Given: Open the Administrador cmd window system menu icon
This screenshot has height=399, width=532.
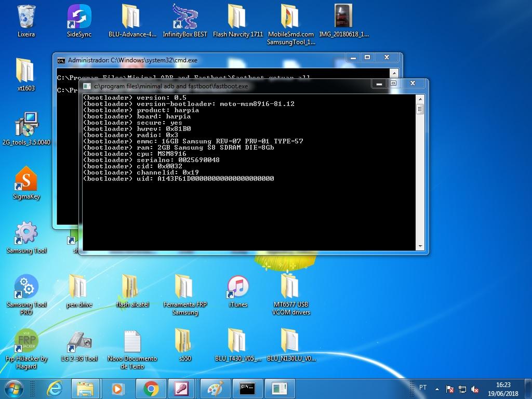Looking at the screenshot, I should [x=61, y=60].
